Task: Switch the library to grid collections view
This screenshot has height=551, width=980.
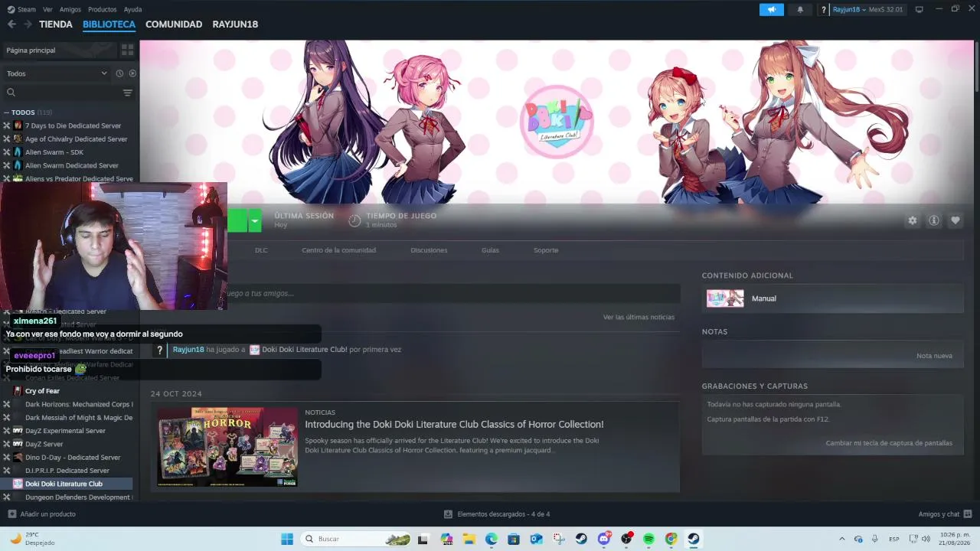Action: [127, 50]
